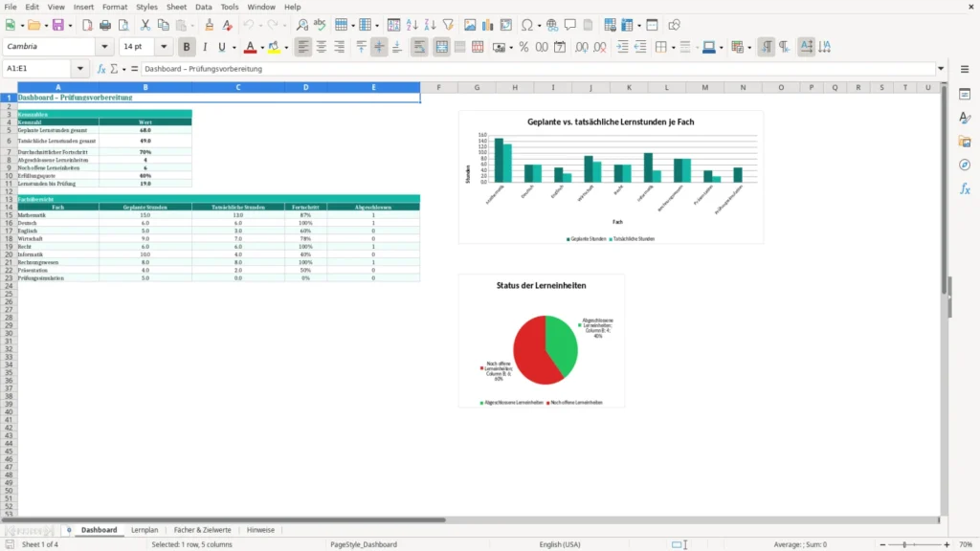Click the Save document icon

(58, 25)
